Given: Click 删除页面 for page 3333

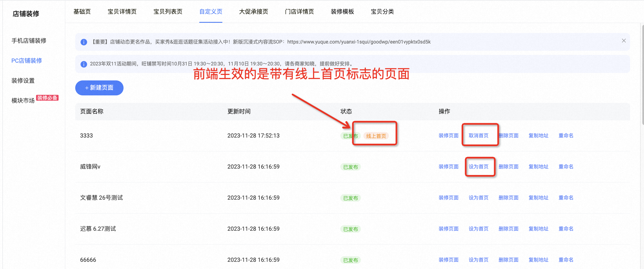Looking at the screenshot, I should point(509,136).
